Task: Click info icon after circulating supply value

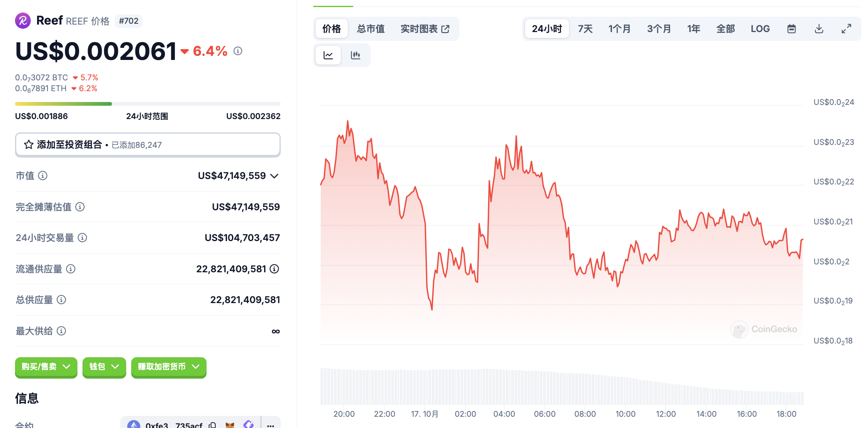Action: point(274,269)
